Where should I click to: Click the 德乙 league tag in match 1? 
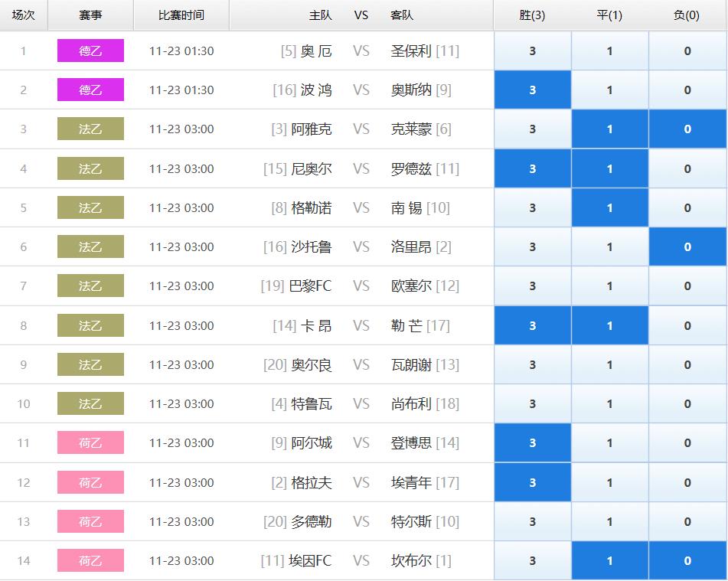(x=90, y=51)
